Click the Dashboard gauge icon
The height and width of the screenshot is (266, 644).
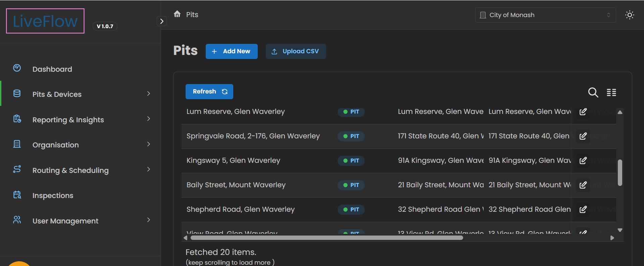pos(17,68)
